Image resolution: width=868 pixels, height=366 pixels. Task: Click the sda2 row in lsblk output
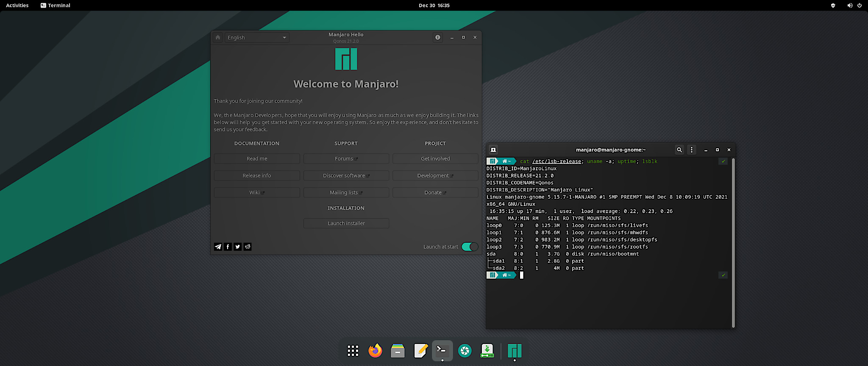535,268
